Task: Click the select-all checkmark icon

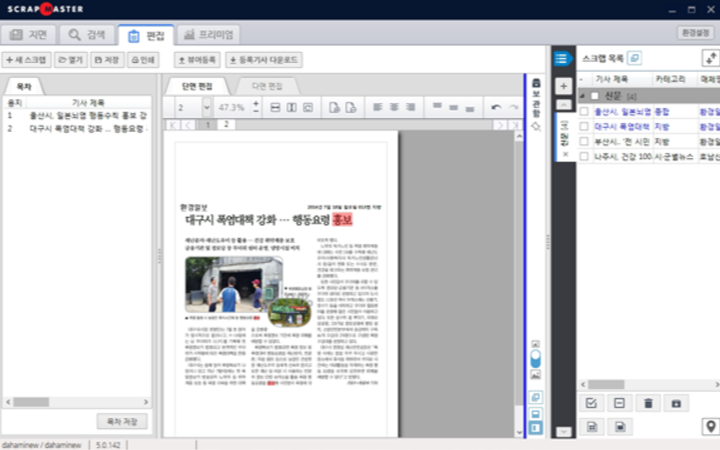Action: 591,403
